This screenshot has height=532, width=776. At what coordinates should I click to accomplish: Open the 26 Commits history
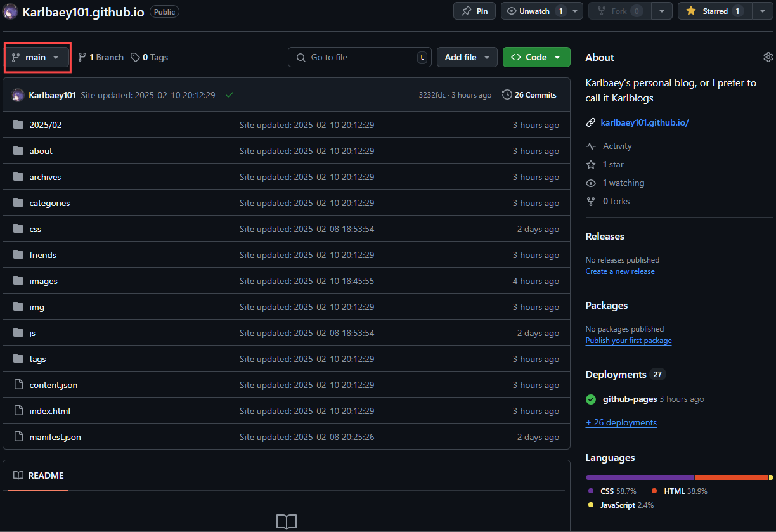point(529,95)
